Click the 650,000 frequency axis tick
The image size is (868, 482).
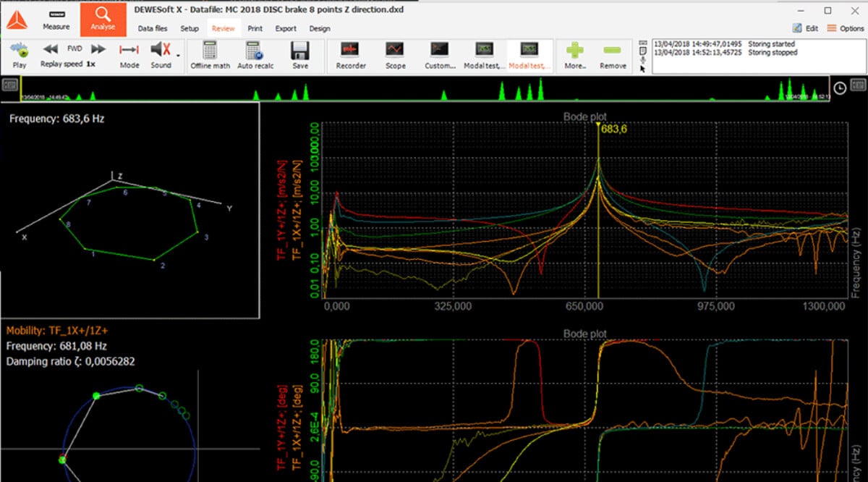click(585, 307)
